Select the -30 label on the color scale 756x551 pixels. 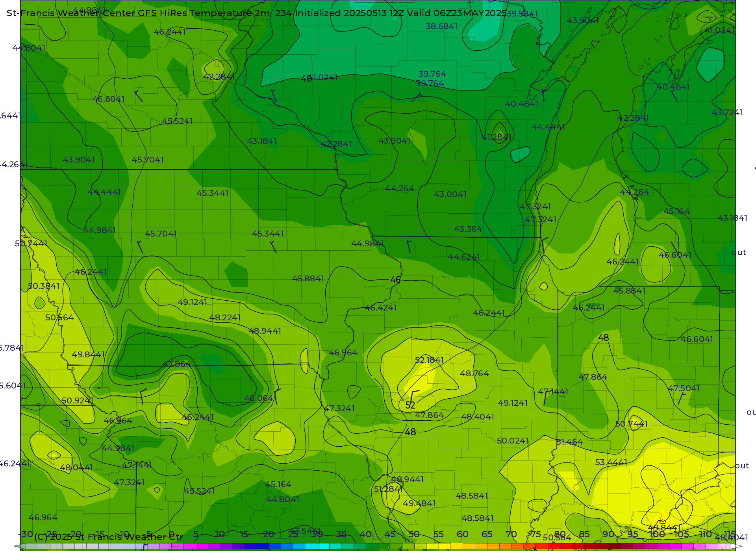tap(26, 534)
